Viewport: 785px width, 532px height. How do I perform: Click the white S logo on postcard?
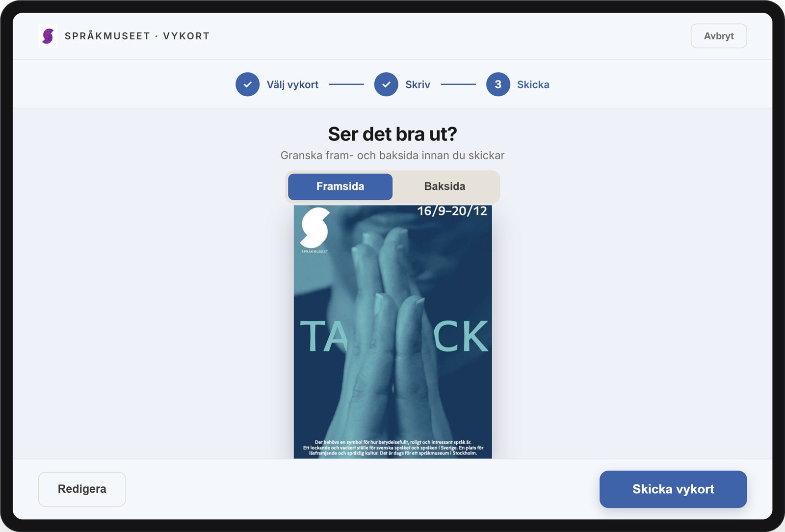tap(314, 228)
